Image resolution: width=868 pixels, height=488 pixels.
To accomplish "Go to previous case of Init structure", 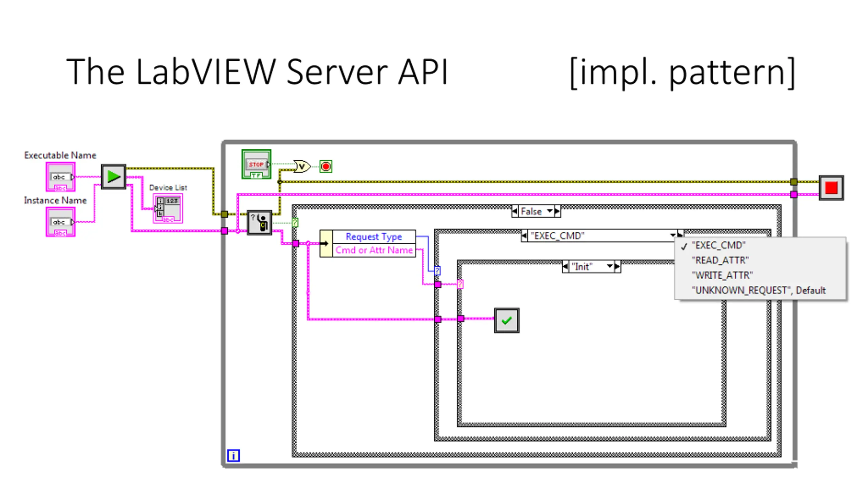I will 566,267.
